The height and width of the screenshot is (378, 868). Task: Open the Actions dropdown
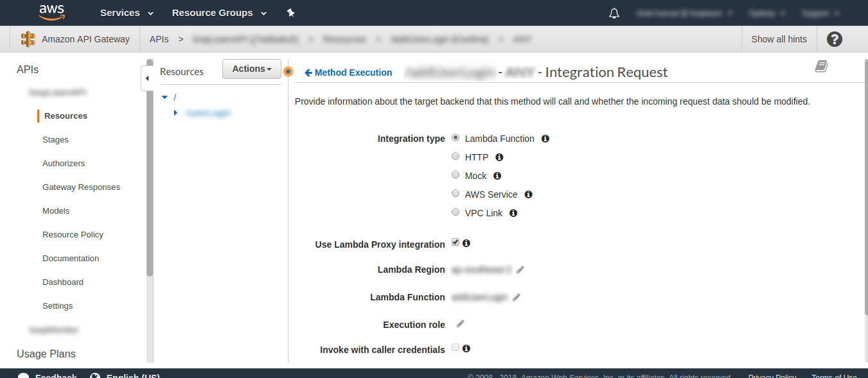pos(251,68)
